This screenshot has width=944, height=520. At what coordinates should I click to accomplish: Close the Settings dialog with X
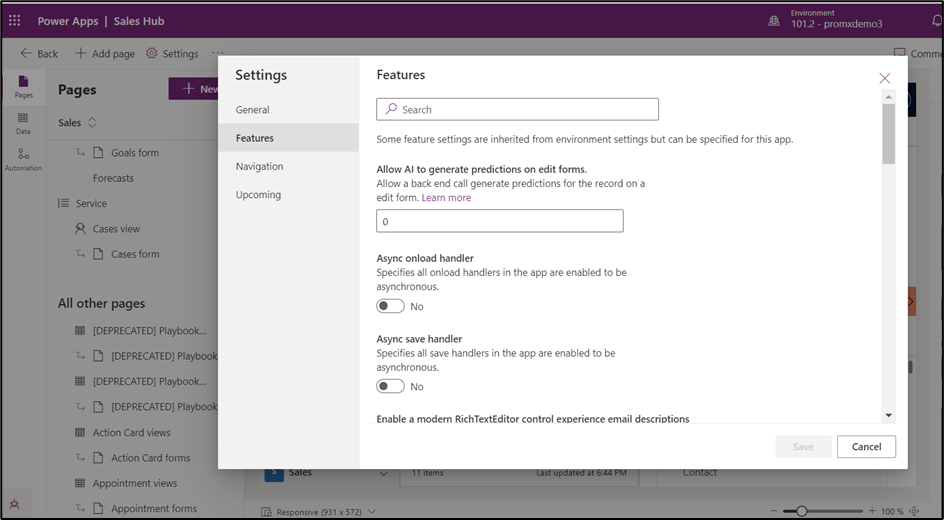[x=884, y=78]
